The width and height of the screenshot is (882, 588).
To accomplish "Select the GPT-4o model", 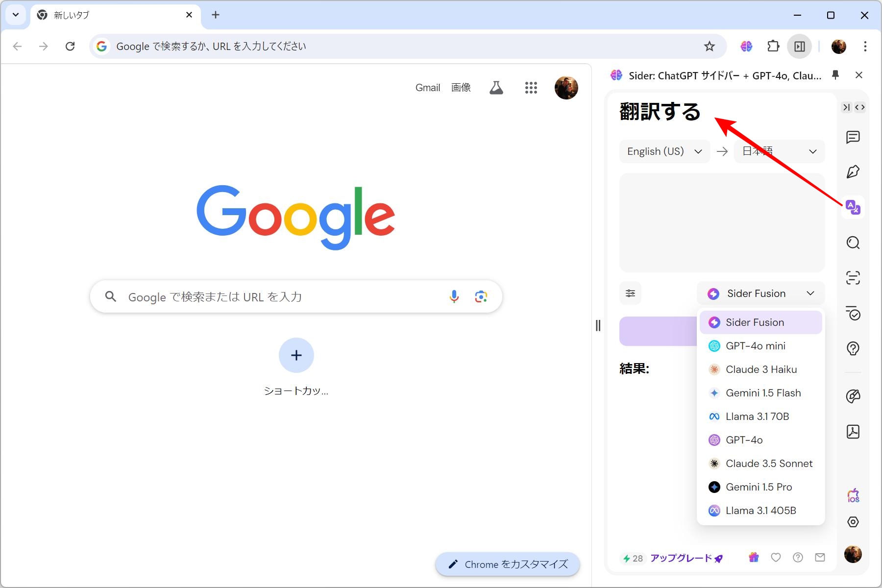I will pos(760,440).
